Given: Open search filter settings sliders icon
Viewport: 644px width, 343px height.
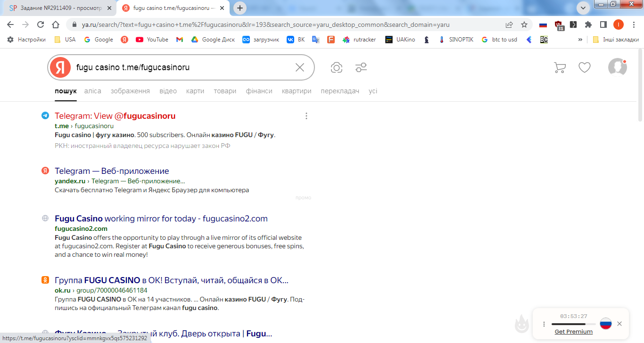Looking at the screenshot, I should 361,67.
